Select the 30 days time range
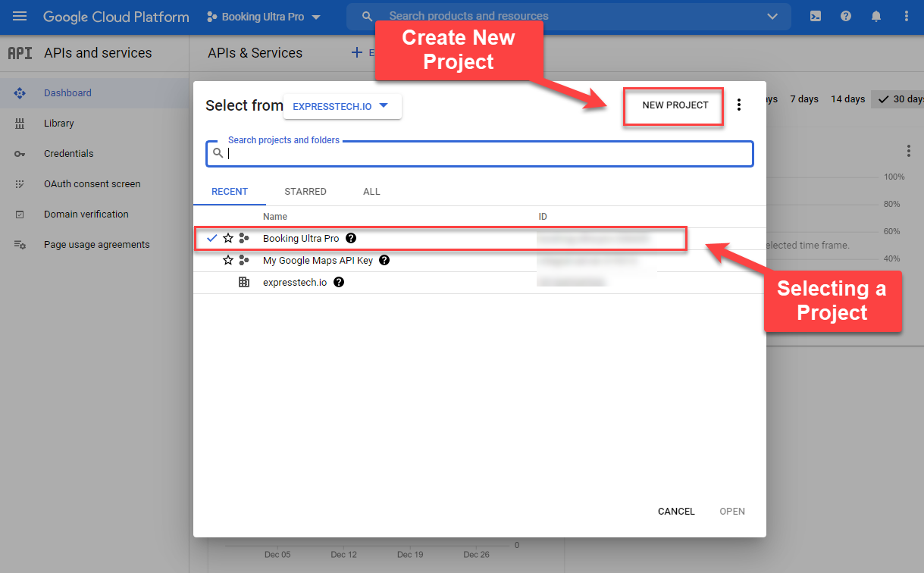 pyautogui.click(x=899, y=99)
